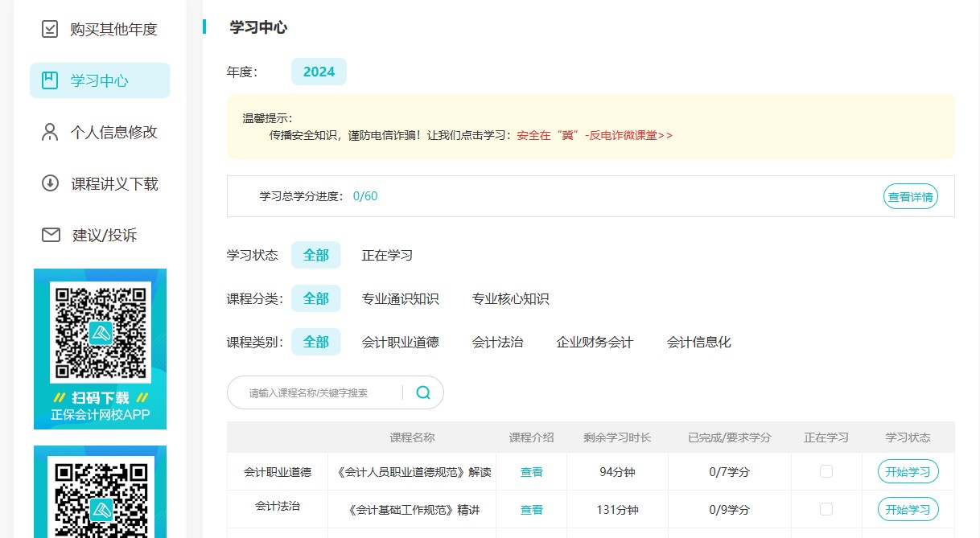
Task: Click 查看详情 button for credit progress
Action: coord(910,196)
